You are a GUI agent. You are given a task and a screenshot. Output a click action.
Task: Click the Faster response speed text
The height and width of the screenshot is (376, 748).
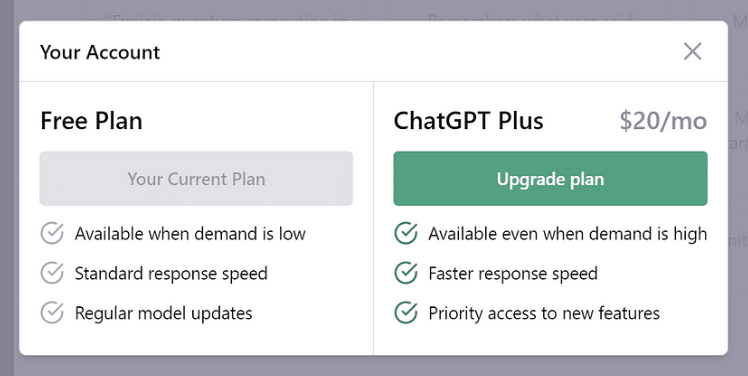[x=513, y=273]
